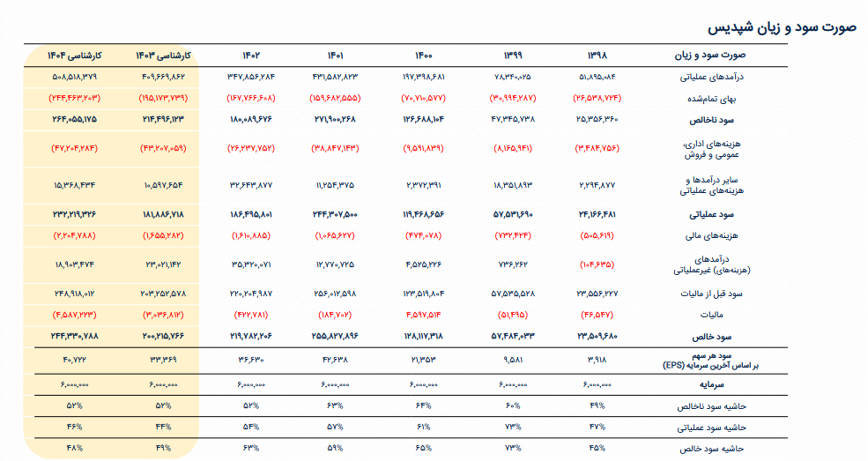This screenshot has height=461, width=868.
Task: Select the کارشناسی ۱۴۰۴ column header
Action: [73, 56]
